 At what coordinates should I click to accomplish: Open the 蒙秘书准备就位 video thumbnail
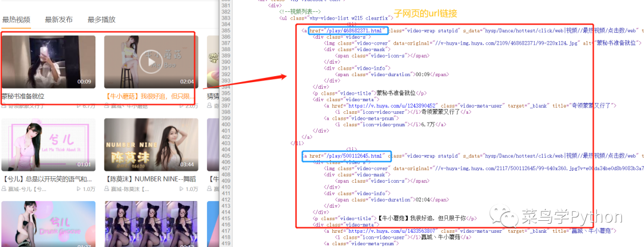point(48,62)
